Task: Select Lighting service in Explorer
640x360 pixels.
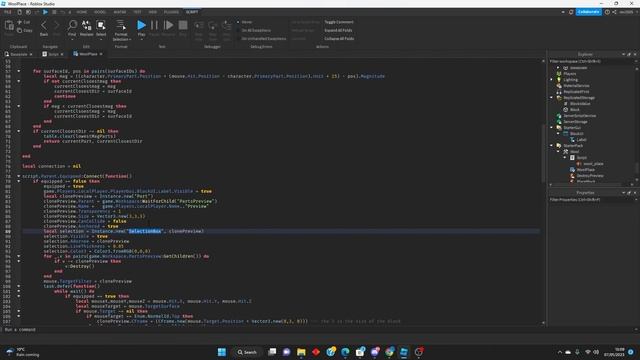Action: 570,80
